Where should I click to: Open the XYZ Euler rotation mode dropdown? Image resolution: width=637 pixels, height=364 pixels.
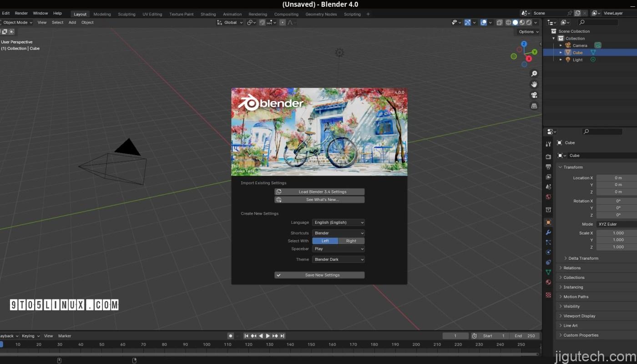[x=617, y=224]
